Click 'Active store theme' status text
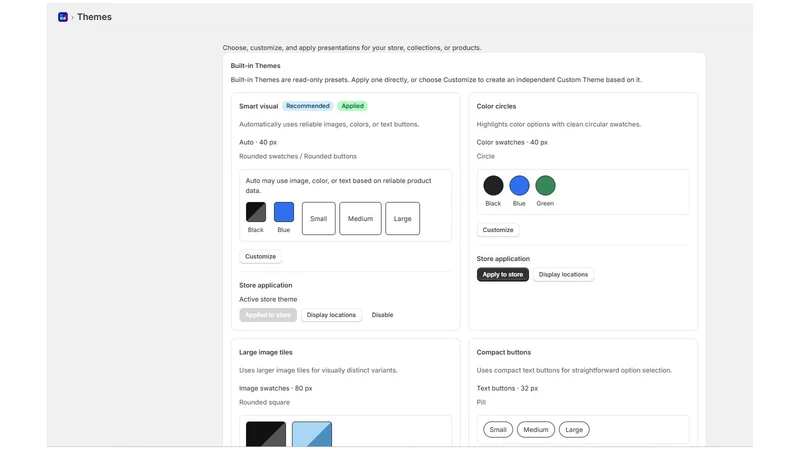 [x=268, y=299]
